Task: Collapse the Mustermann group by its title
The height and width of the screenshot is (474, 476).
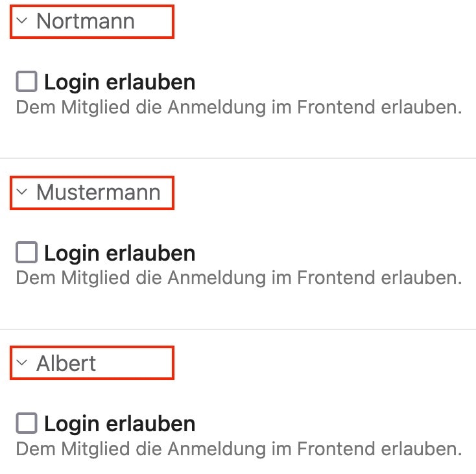Action: [x=98, y=192]
